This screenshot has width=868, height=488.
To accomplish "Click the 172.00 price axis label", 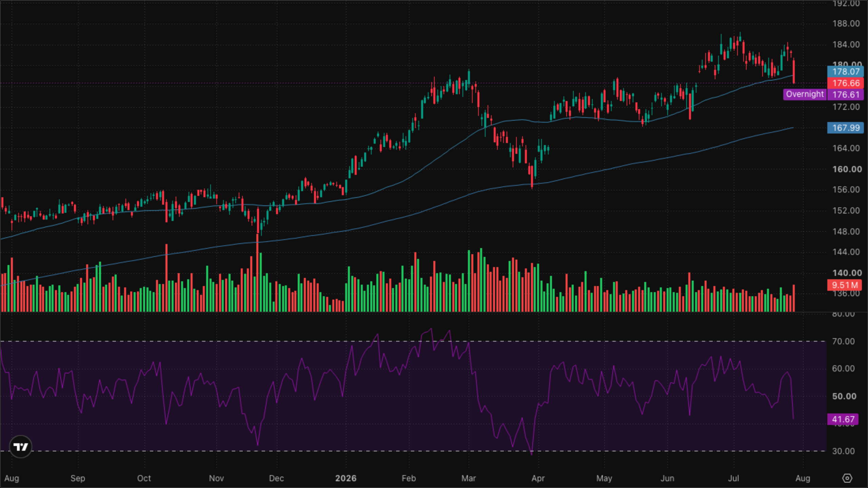I will [x=846, y=107].
